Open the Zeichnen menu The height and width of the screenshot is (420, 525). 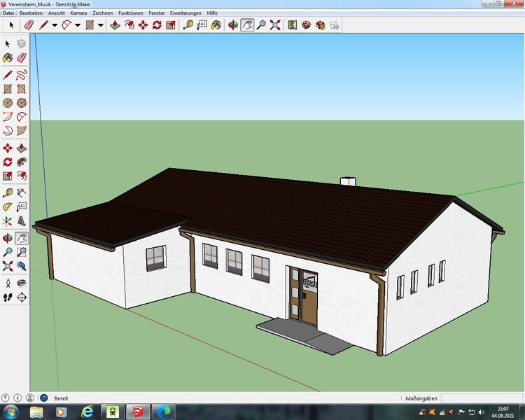pos(102,13)
